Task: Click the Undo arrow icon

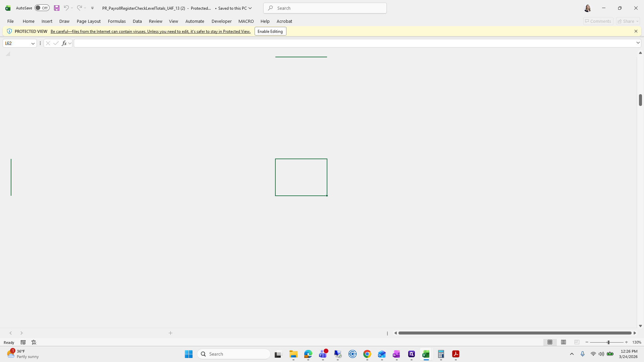Action: pyautogui.click(x=66, y=8)
